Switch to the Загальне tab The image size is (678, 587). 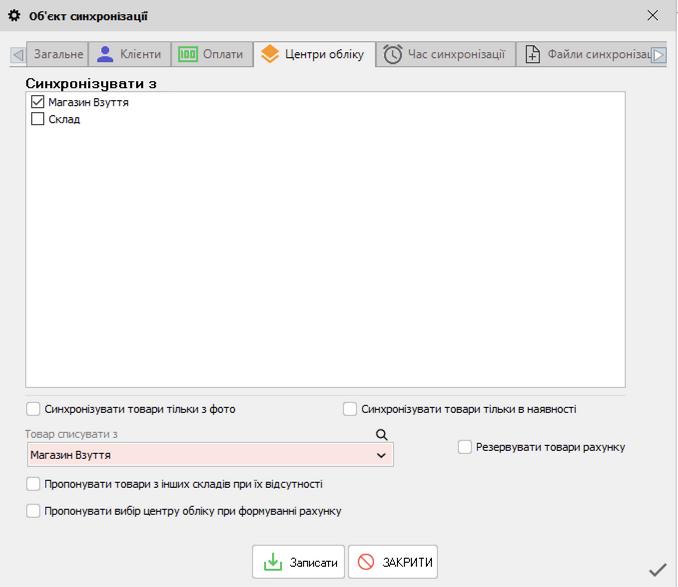click(56, 54)
